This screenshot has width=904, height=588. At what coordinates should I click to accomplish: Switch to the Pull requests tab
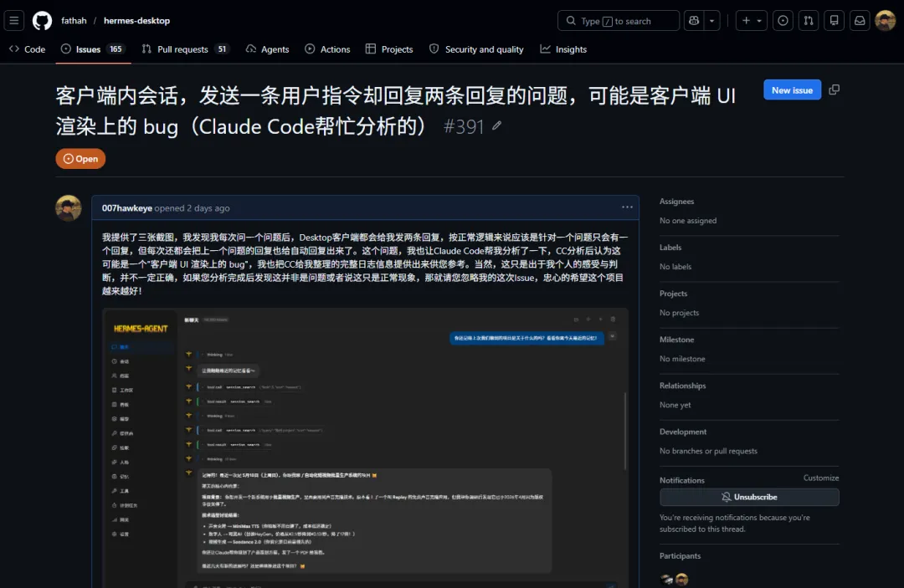point(185,49)
